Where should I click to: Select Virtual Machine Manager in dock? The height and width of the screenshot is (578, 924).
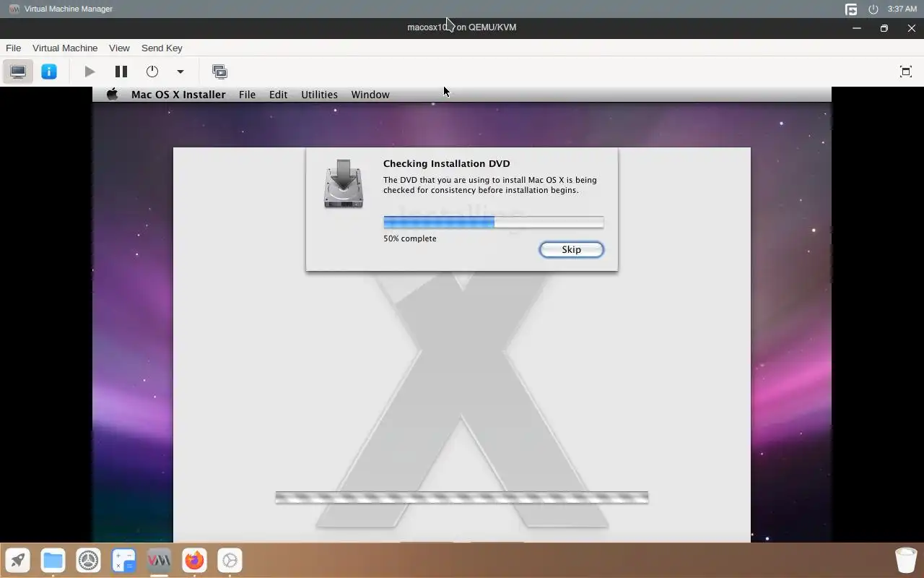point(160,560)
